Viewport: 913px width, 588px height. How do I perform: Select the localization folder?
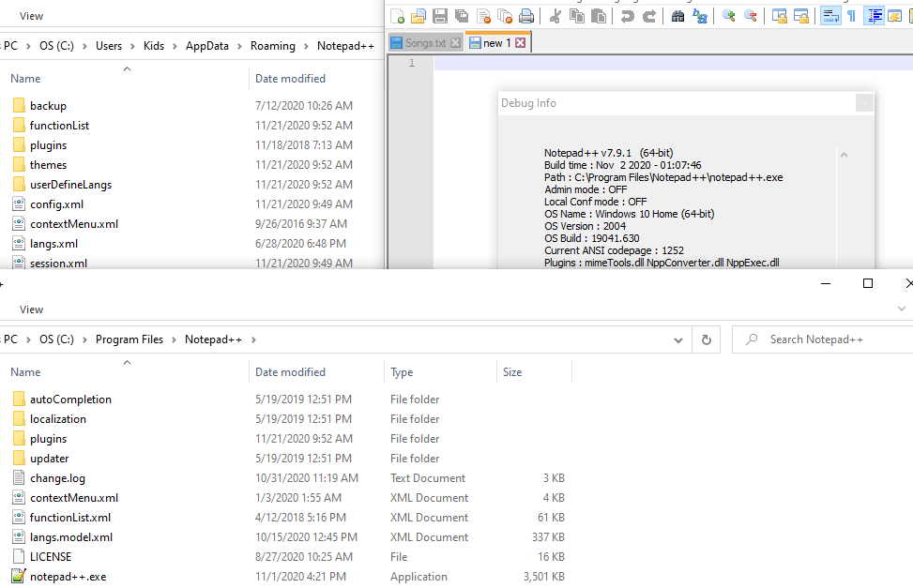click(57, 419)
